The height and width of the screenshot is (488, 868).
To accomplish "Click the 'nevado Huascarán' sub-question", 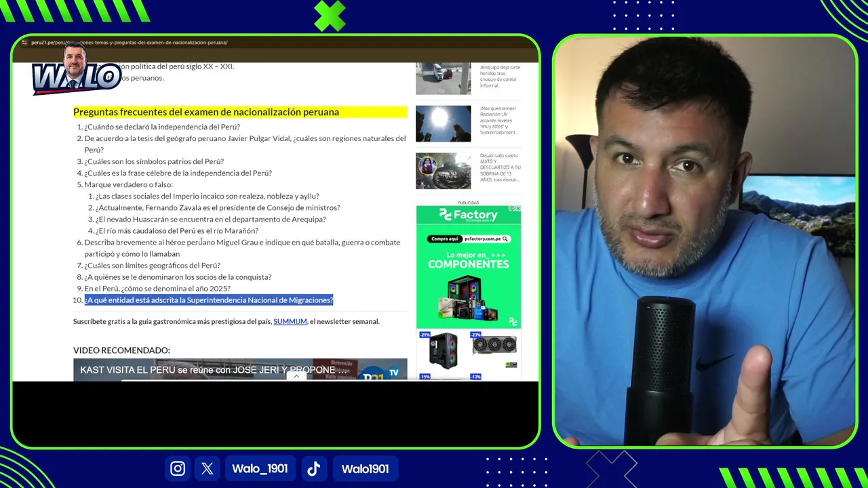I will pyautogui.click(x=210, y=219).
